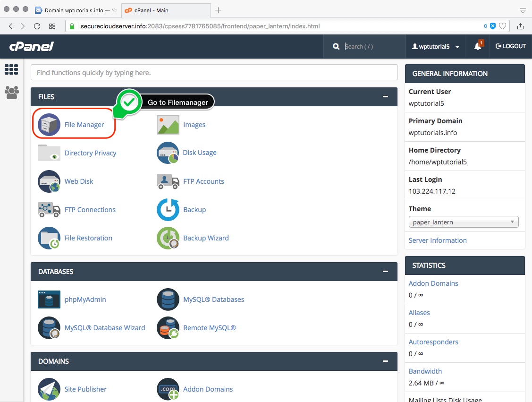The width and height of the screenshot is (532, 402).
Task: Open the Directory Privacy link
Action: point(90,153)
